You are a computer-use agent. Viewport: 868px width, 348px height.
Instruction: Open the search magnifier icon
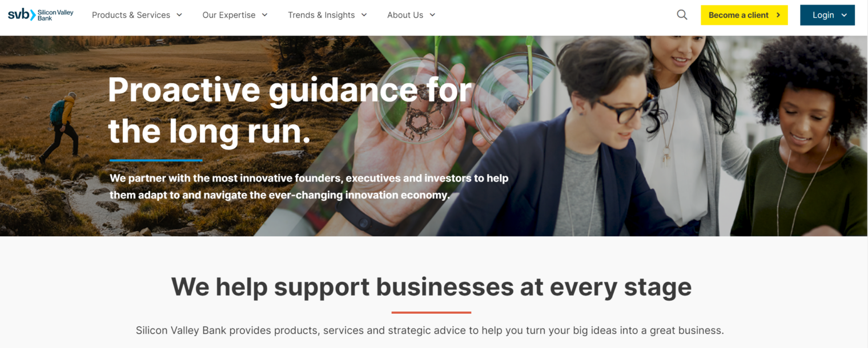pyautogui.click(x=682, y=15)
